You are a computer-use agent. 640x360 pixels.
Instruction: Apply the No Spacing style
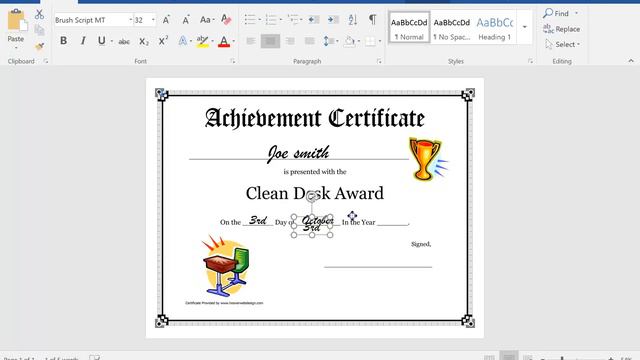(x=451, y=28)
